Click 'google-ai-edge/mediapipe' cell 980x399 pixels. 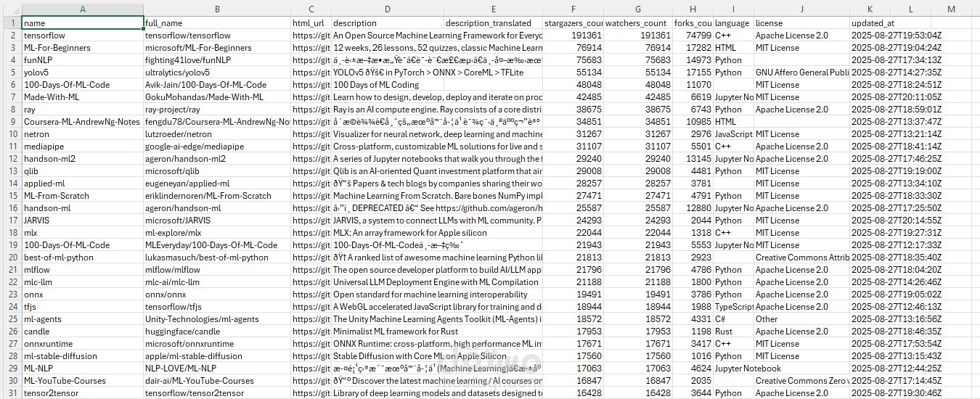pos(217,147)
